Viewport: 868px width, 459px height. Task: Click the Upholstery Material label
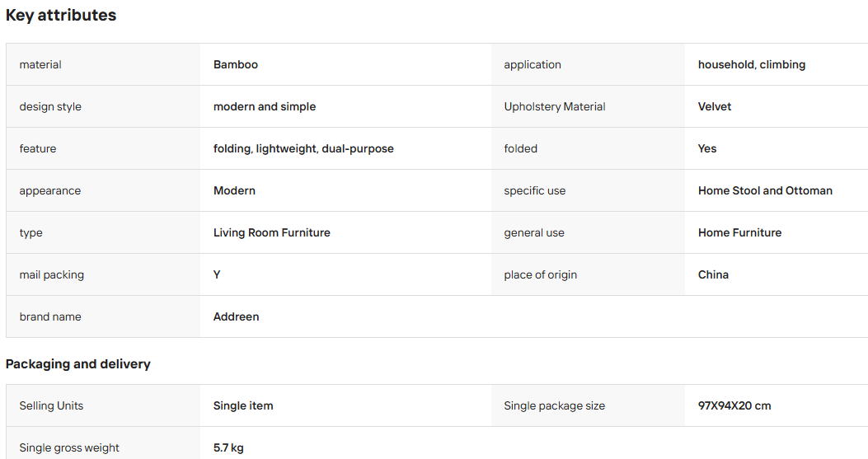pyautogui.click(x=555, y=107)
